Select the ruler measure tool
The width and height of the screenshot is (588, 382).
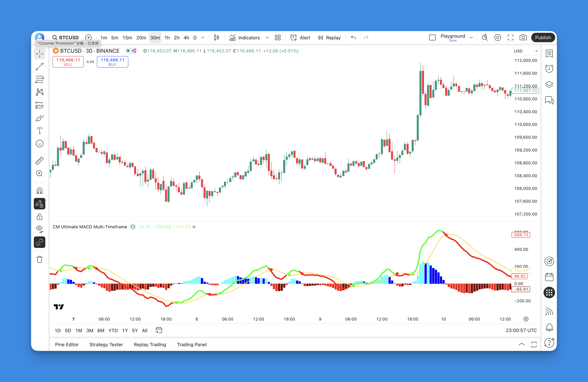click(40, 161)
